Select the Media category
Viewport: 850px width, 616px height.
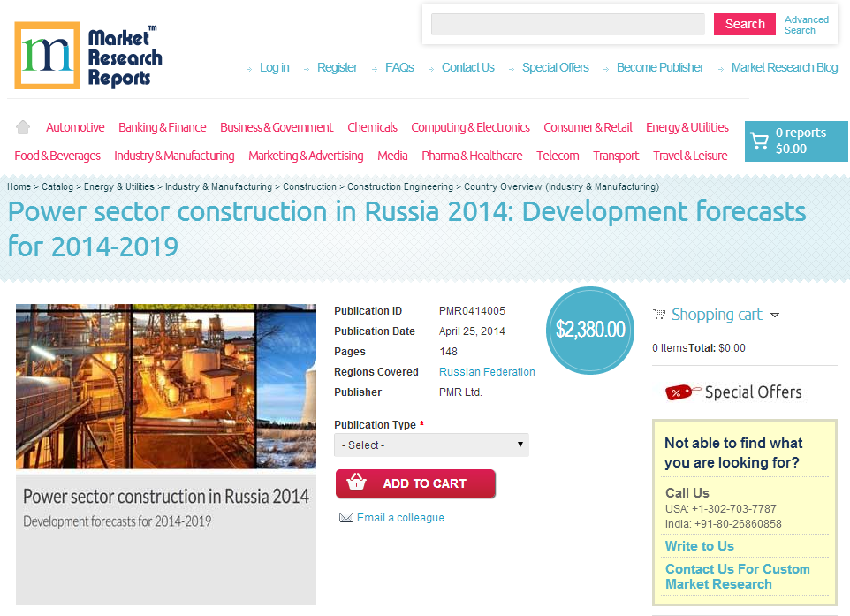392,156
